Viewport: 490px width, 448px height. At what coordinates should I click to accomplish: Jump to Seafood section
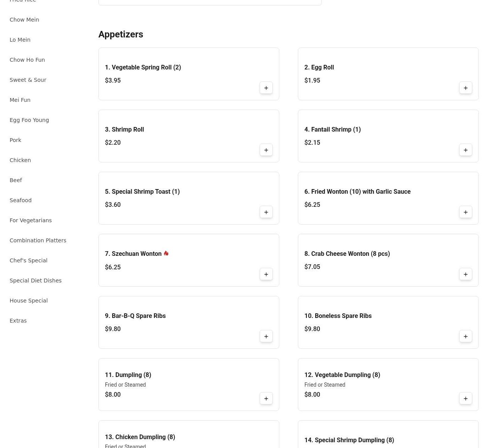coord(20,200)
